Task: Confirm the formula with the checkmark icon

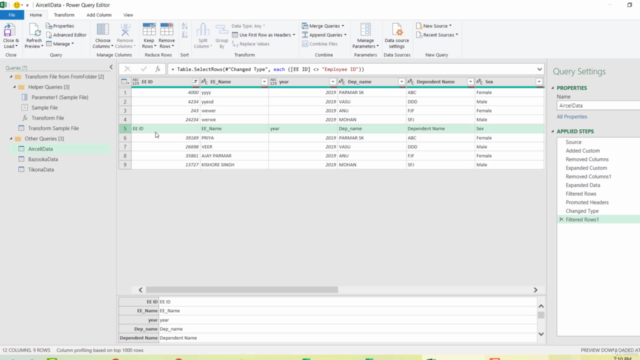Action: pos(143,69)
